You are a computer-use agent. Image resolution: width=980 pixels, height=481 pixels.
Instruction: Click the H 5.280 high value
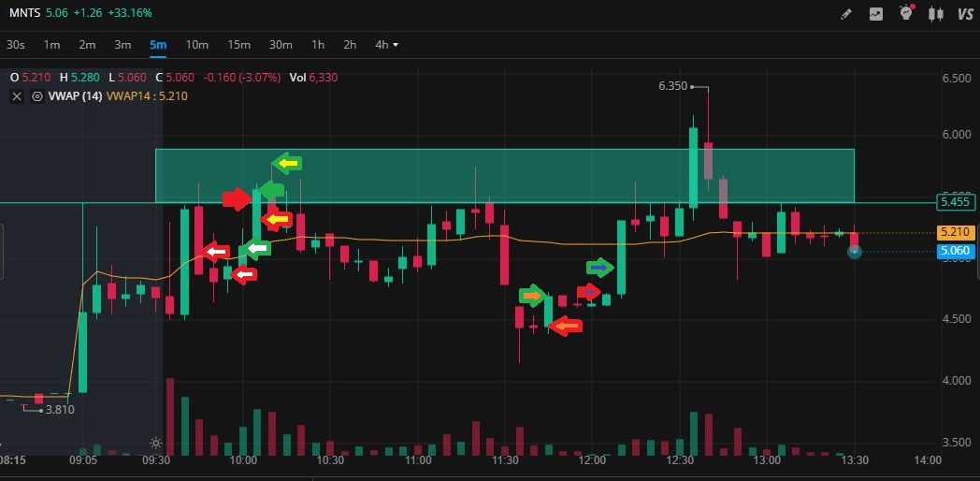pyautogui.click(x=79, y=78)
